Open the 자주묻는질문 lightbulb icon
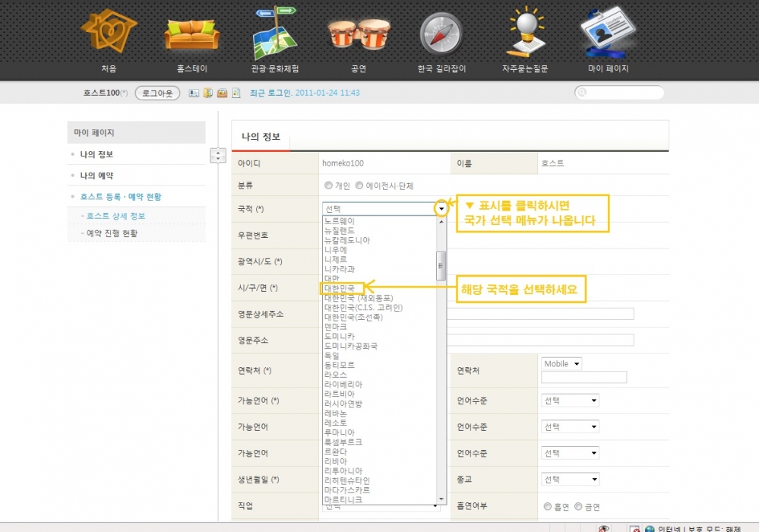759x532 pixels. (x=526, y=32)
